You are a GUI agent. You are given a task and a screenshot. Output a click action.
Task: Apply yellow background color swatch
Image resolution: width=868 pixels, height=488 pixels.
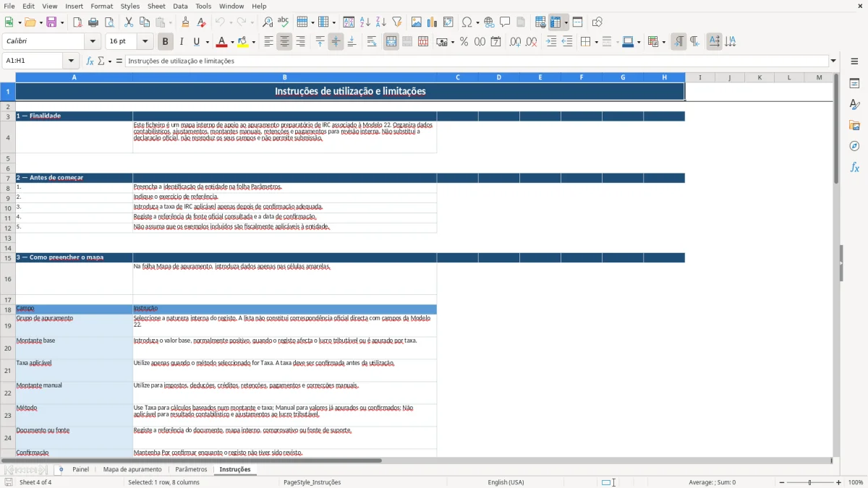(x=242, y=42)
